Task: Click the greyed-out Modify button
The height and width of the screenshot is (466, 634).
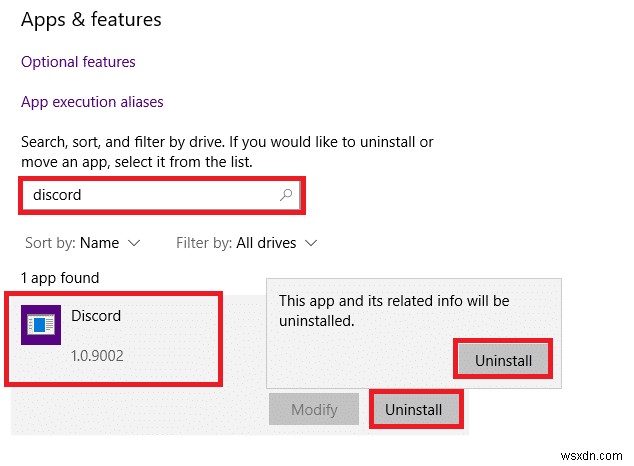Action: pyautogui.click(x=314, y=410)
